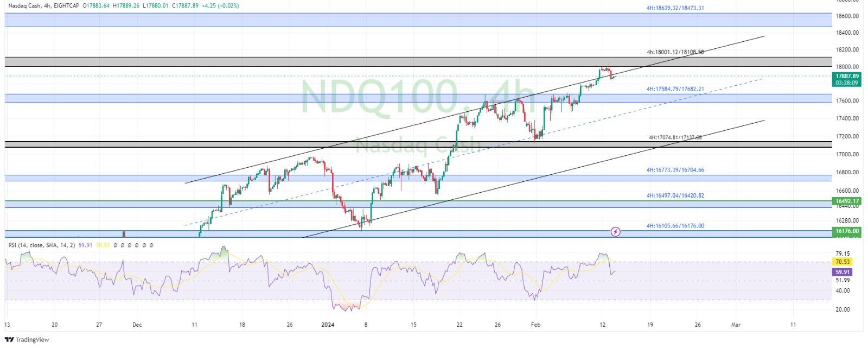Click the yellow 70.53 tag on RSI axis
The width and height of the screenshot is (868, 348).
pos(843,262)
